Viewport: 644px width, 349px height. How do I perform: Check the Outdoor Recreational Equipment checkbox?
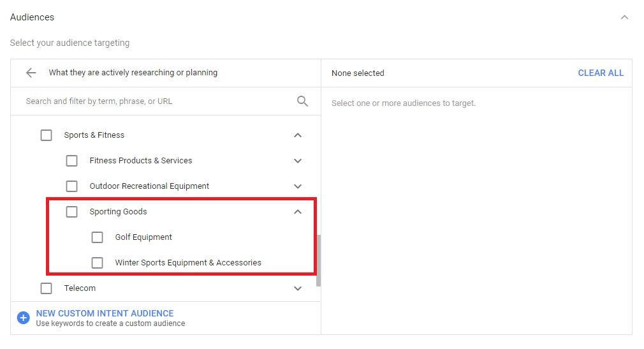72,186
